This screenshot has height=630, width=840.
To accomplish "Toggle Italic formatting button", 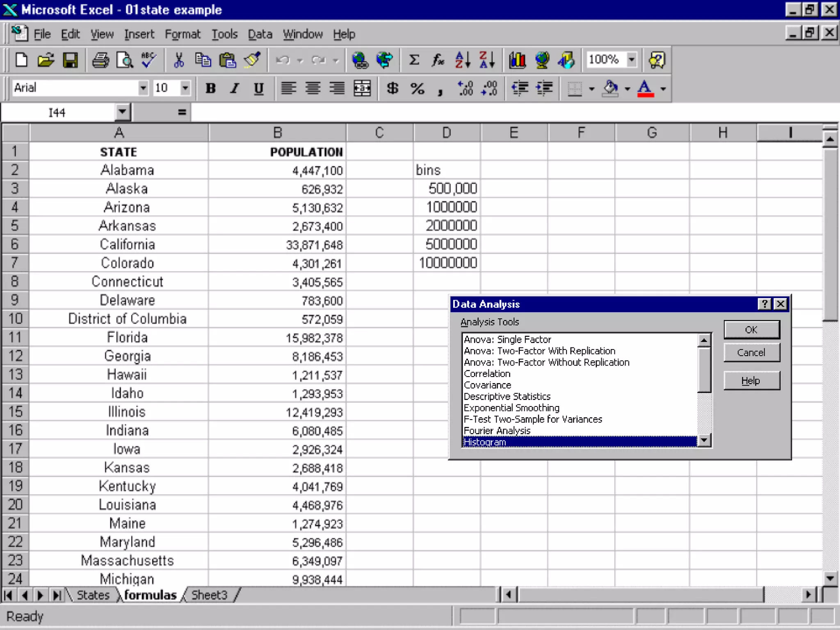I will (235, 88).
